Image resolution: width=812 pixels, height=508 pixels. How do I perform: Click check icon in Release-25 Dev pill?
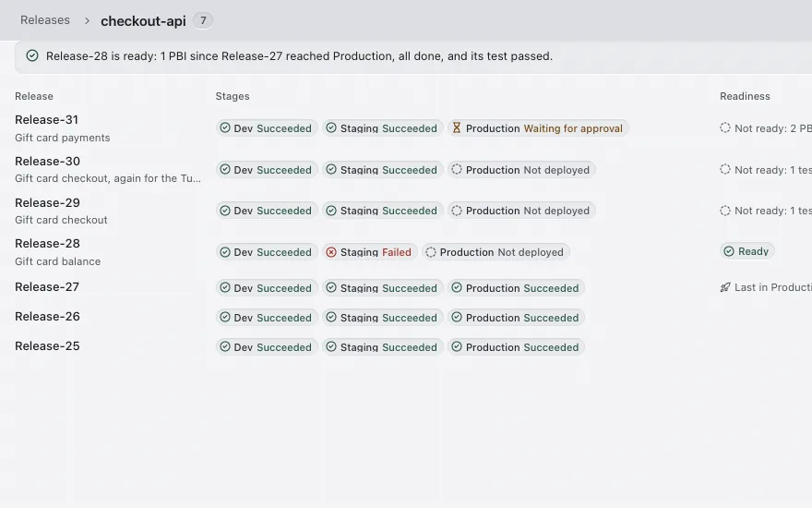coord(225,346)
